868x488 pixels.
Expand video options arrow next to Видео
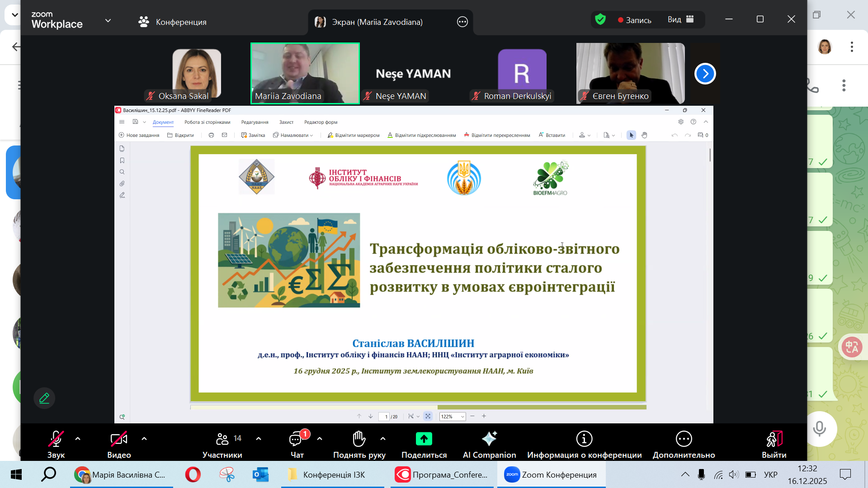click(x=144, y=438)
